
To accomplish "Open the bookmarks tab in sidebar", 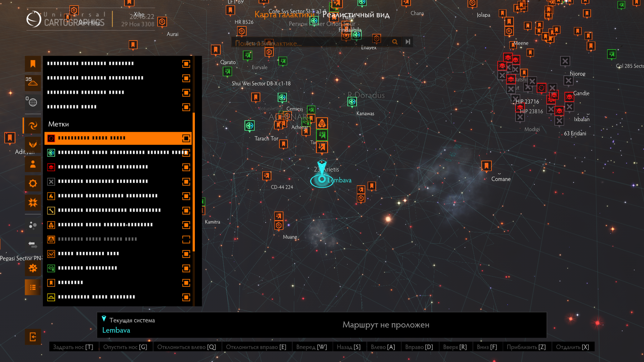I will (x=33, y=64).
